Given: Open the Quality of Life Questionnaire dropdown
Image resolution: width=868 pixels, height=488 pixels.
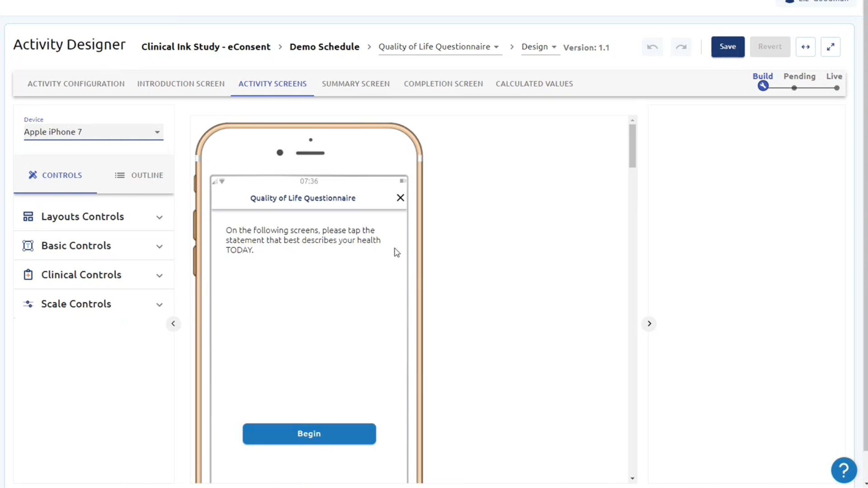Looking at the screenshot, I should [439, 47].
